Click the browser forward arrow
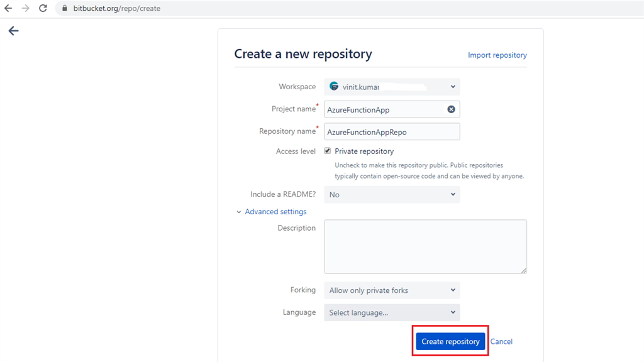Screen dimensions: 644x362 [x=26, y=8]
